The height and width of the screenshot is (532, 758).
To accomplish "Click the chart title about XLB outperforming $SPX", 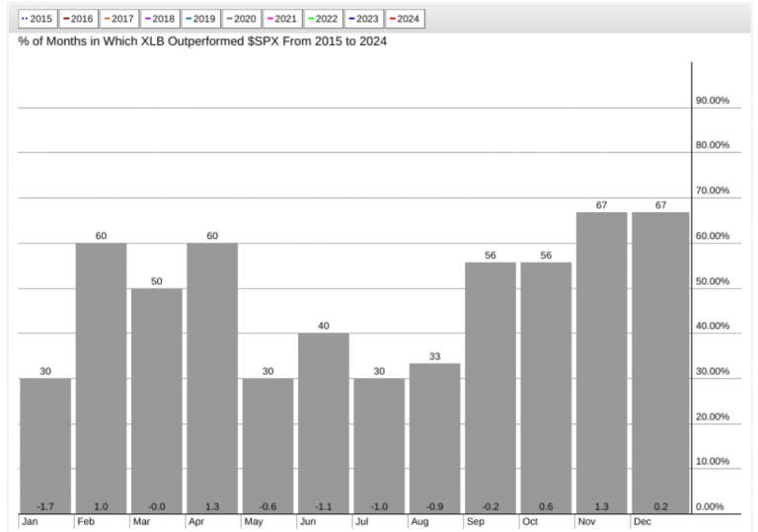I will 202,41.
